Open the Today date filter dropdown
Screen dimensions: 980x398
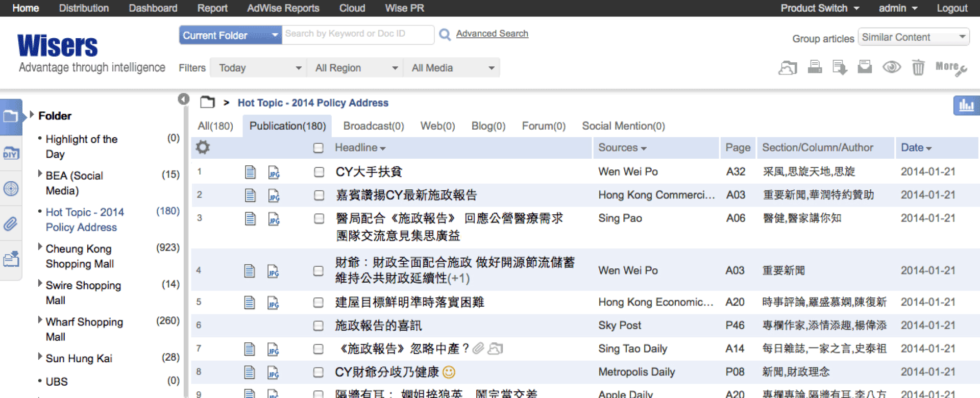(x=258, y=68)
